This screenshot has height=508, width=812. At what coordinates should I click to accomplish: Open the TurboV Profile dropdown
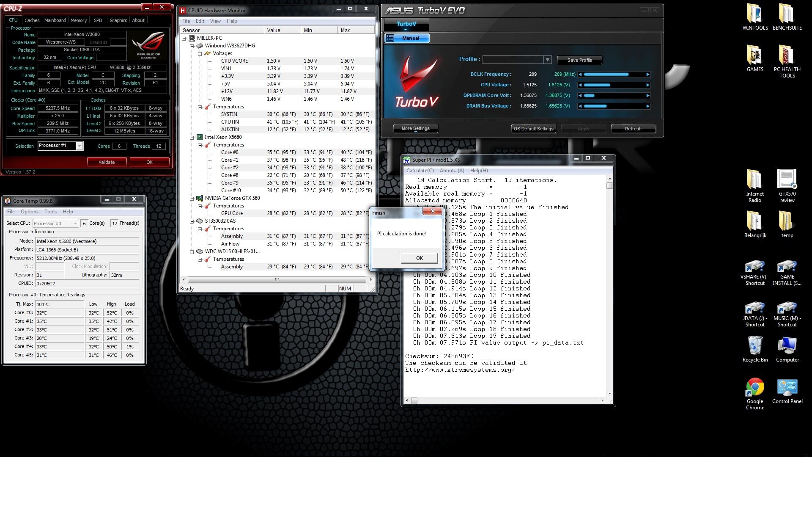pos(547,60)
